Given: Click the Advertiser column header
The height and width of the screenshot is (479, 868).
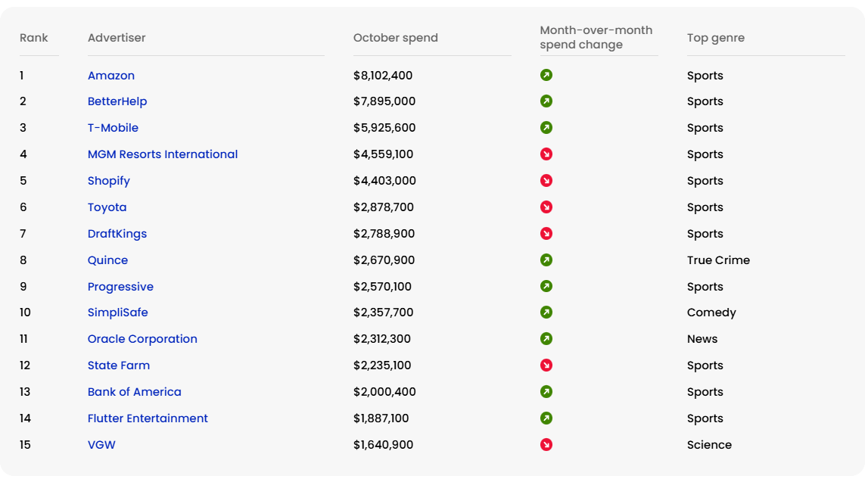Looking at the screenshot, I should click(x=117, y=38).
